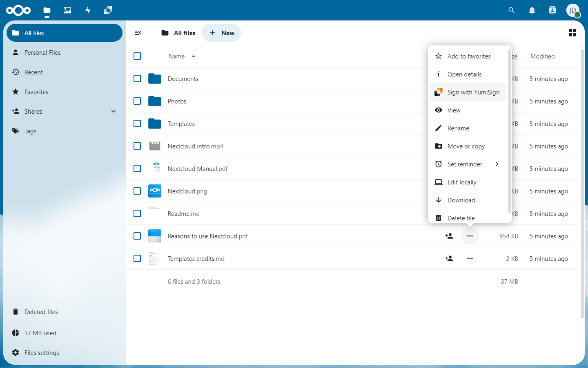588x368 pixels.
Task: Expand the Set reminder submenu arrow
Action: click(x=497, y=164)
